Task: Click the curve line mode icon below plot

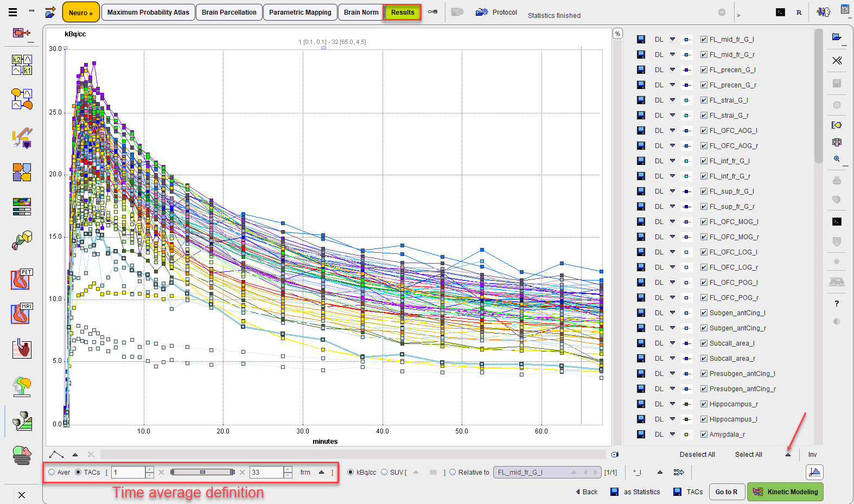Action: point(56,454)
